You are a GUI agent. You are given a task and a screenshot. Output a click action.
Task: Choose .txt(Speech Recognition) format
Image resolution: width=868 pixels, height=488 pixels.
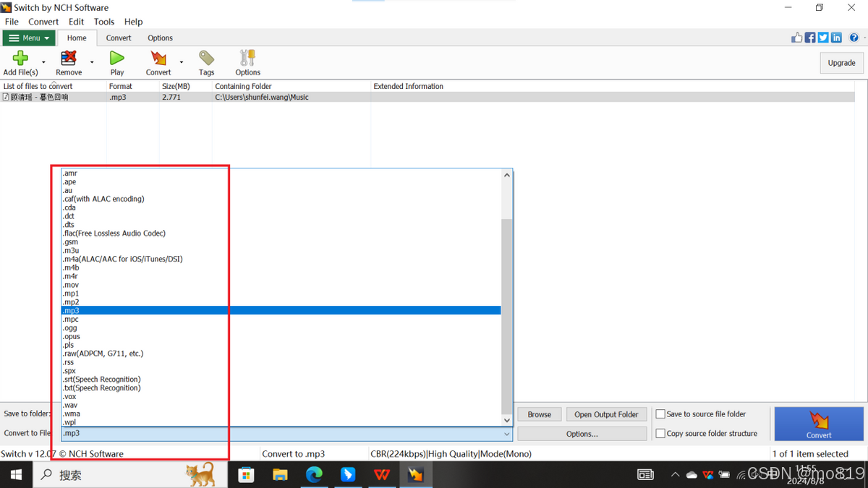point(281,388)
